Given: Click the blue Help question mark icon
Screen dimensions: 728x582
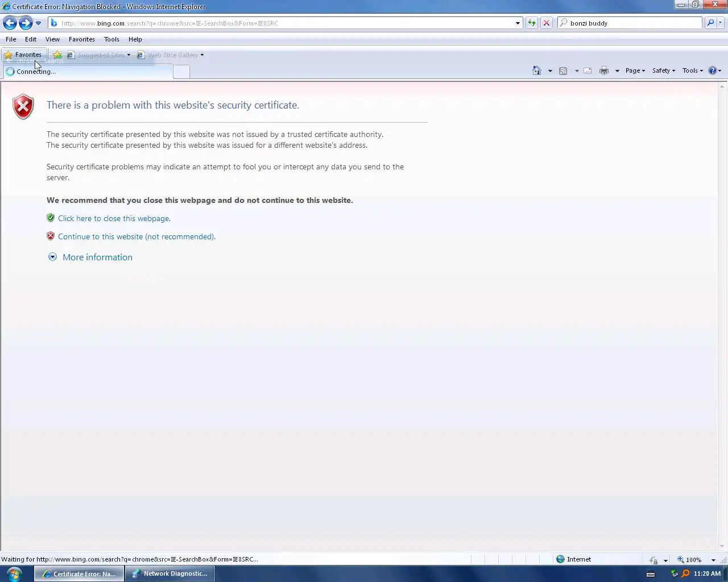Looking at the screenshot, I should tap(713, 70).
